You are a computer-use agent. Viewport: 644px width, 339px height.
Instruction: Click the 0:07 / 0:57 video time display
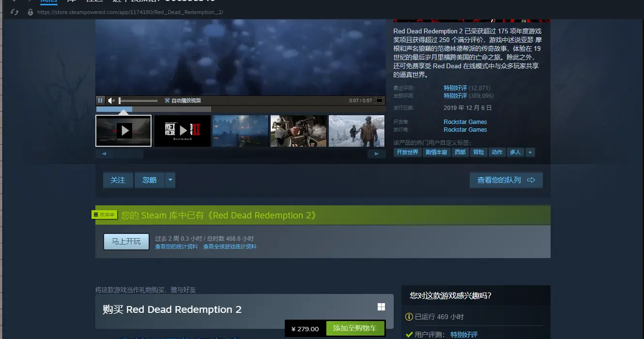(360, 101)
